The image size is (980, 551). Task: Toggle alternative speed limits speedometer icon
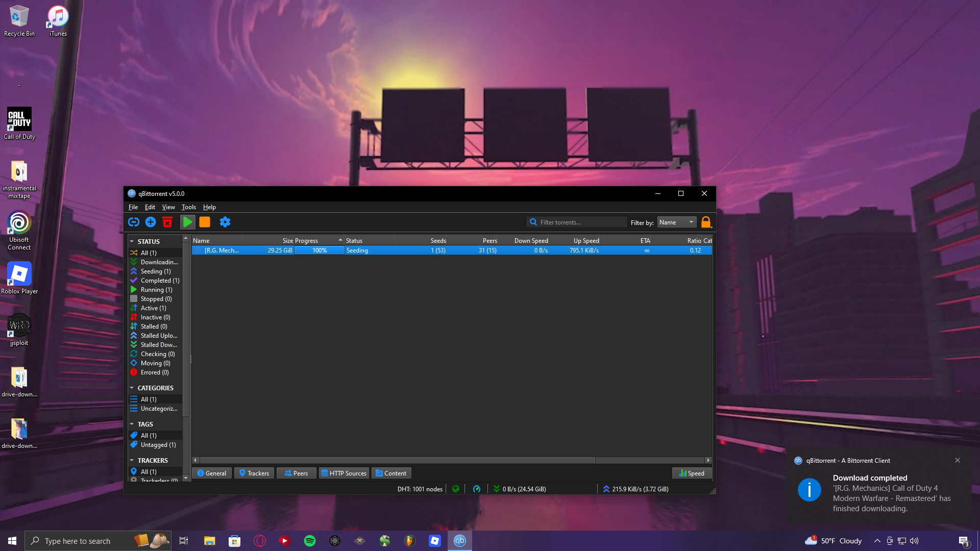477,489
